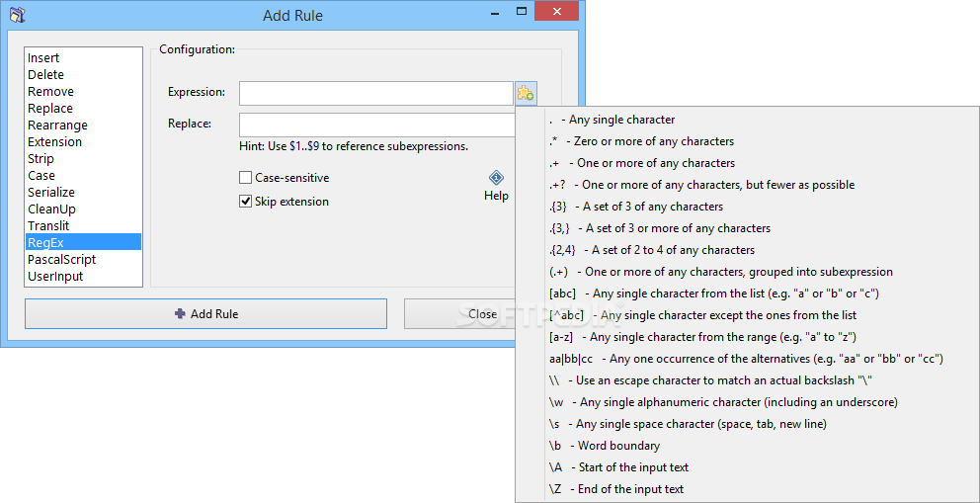Select the Insert rule type

pos(83,58)
